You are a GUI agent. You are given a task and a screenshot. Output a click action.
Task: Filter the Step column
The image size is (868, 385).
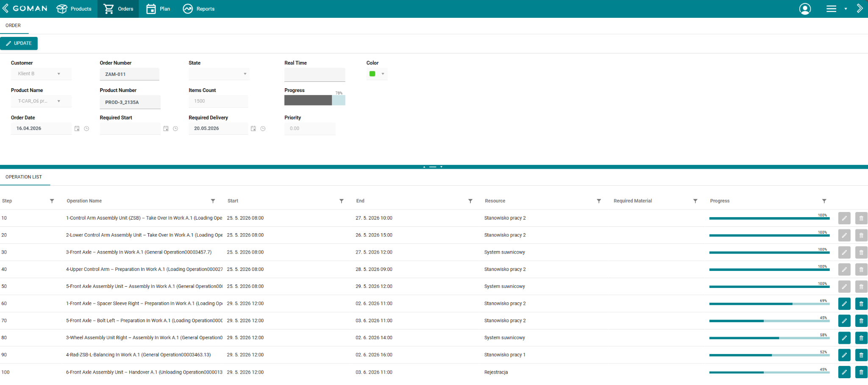coord(52,201)
